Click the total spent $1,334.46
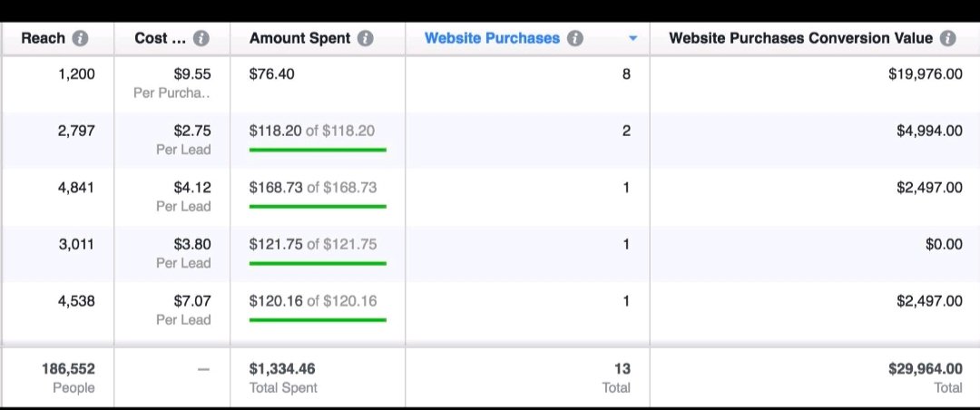The height and width of the screenshot is (410, 980). click(282, 369)
